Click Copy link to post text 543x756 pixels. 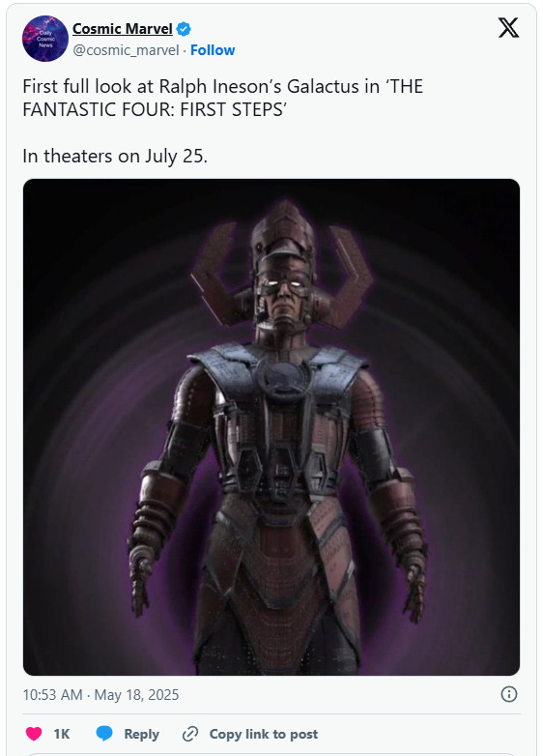pos(264,734)
